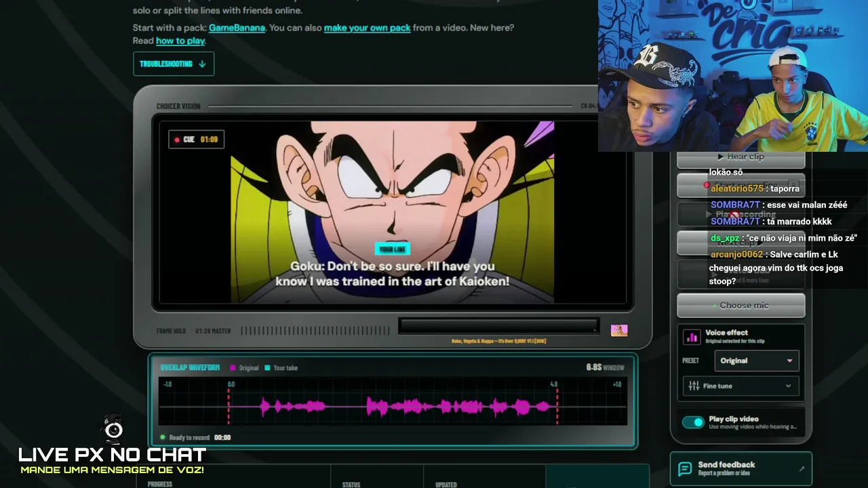Click the Send feedback chat icon
The width and height of the screenshot is (868, 488).
[685, 469]
